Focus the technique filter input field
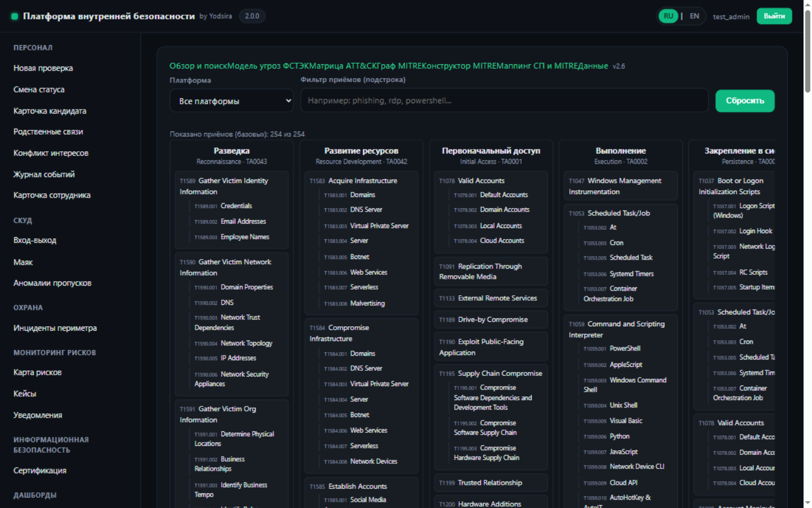This screenshot has width=812, height=508. [x=505, y=100]
